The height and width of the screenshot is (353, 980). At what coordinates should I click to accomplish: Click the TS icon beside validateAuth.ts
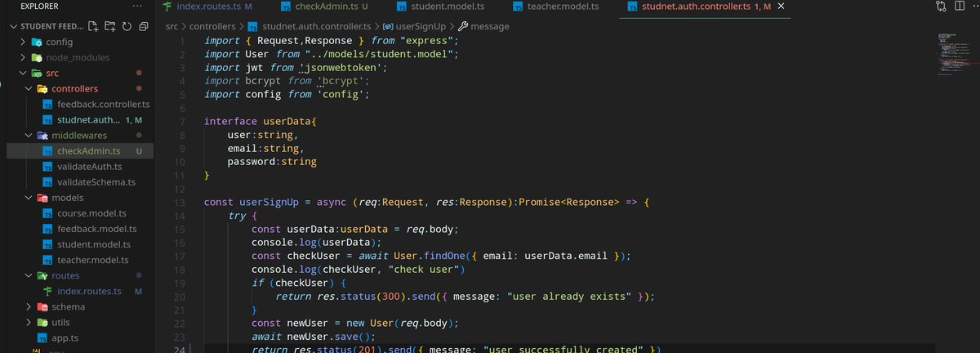(x=47, y=166)
